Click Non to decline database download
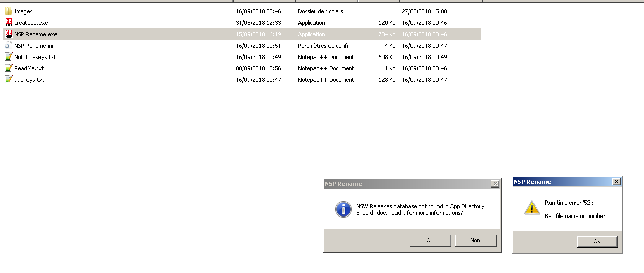The image size is (644, 273). (475, 240)
